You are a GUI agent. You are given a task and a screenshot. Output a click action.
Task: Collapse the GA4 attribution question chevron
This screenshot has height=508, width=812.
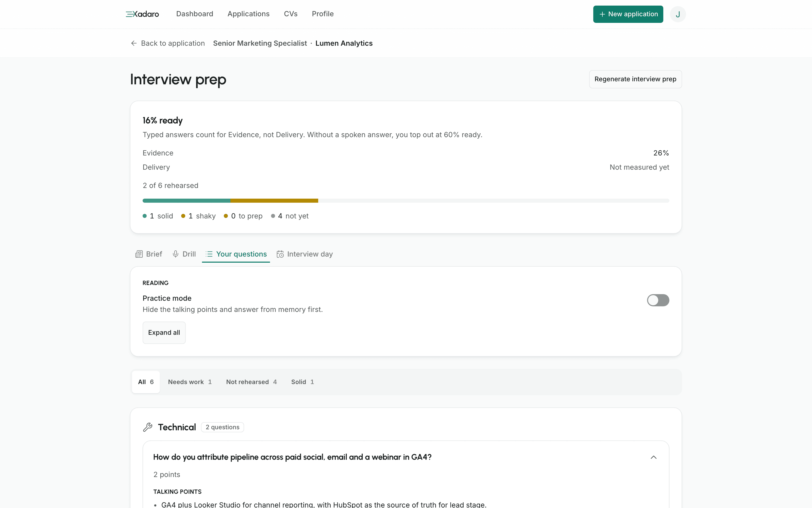(654, 457)
